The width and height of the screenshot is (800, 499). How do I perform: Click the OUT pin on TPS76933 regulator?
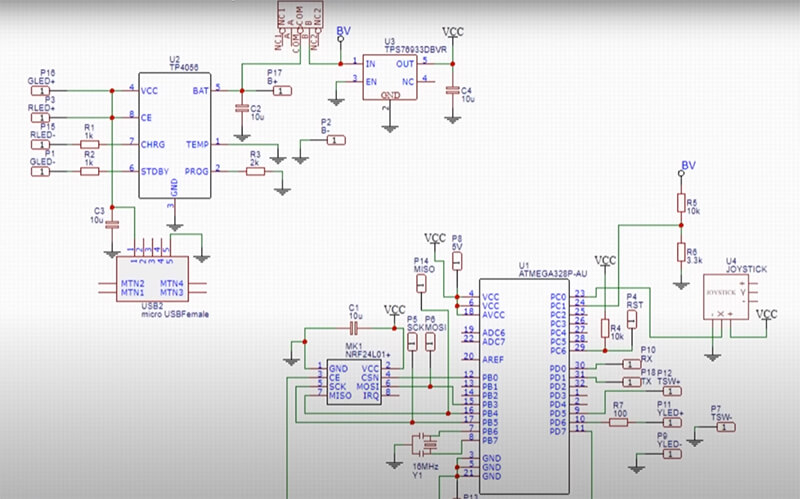[405, 64]
